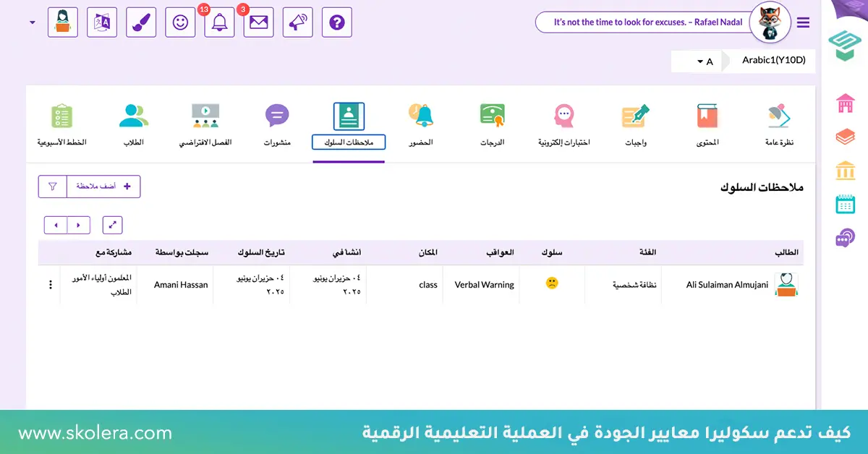Switch to the الطلاب tab
The width and height of the screenshot is (868, 454).
pos(134,124)
